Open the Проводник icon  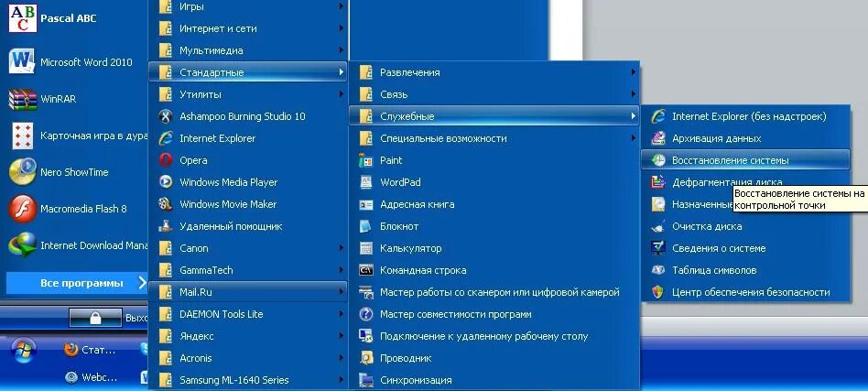[366, 358]
